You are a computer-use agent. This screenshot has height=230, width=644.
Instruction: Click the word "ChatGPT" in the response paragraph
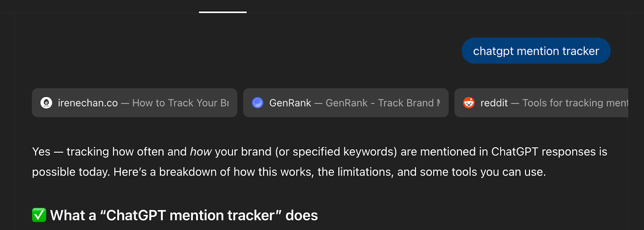click(x=514, y=152)
